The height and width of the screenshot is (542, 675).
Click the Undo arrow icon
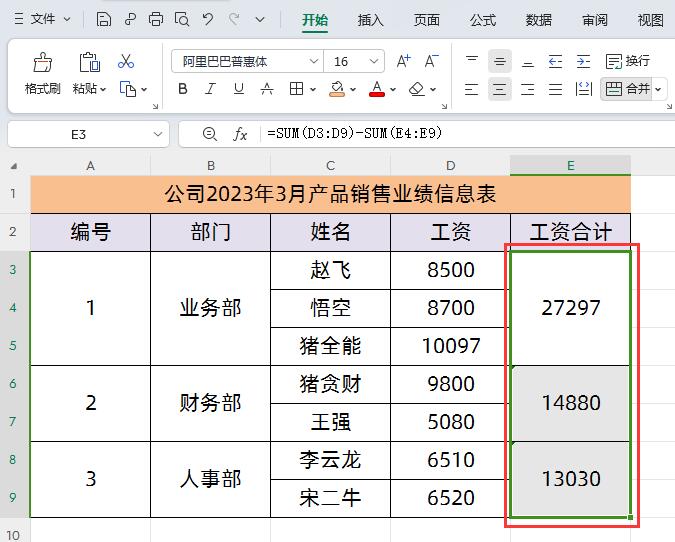pos(207,19)
